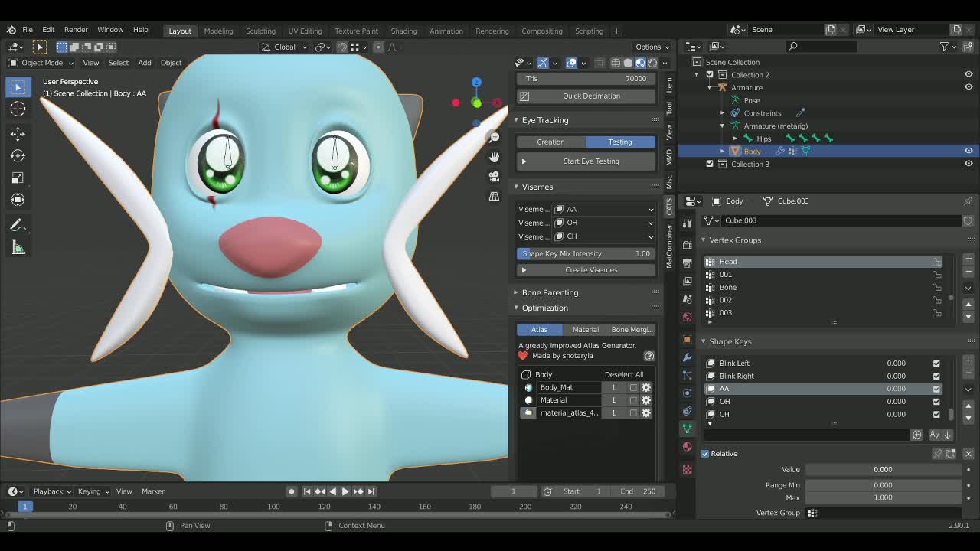This screenshot has height=551, width=980.
Task: Click Quick Decimation button
Action: [586, 96]
